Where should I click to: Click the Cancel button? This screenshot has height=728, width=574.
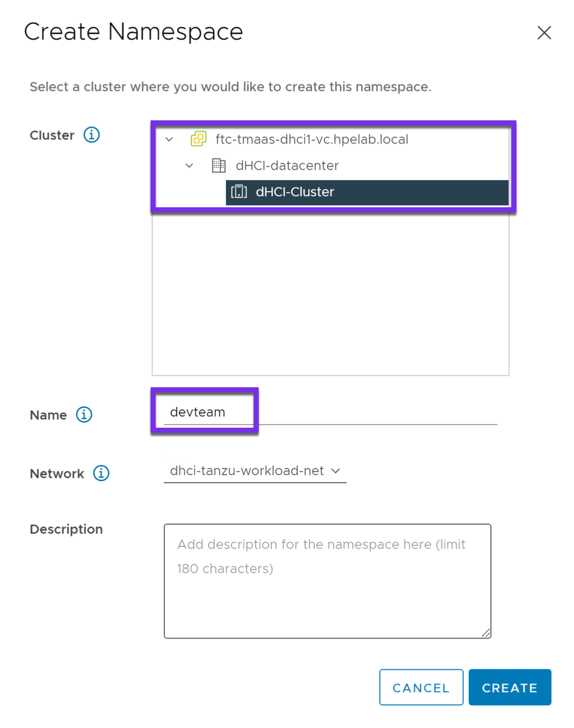tap(421, 687)
